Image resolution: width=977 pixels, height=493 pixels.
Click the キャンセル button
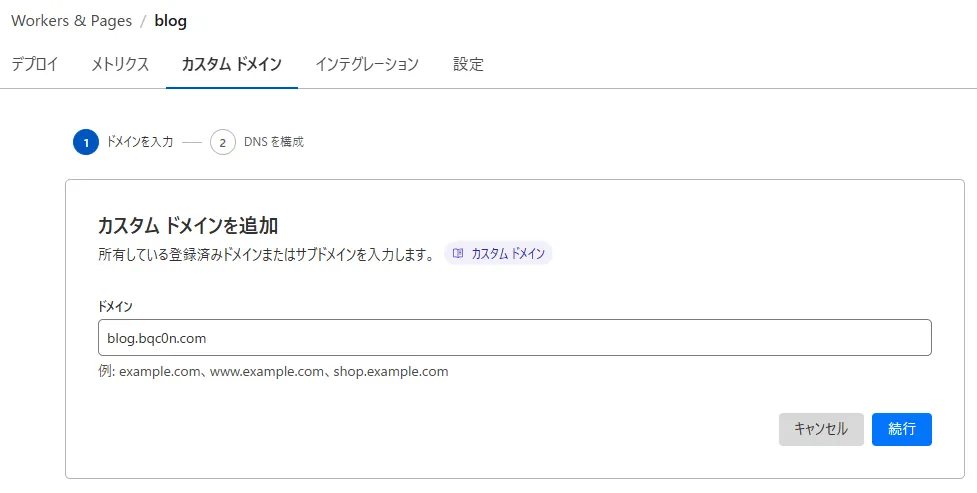(x=821, y=429)
